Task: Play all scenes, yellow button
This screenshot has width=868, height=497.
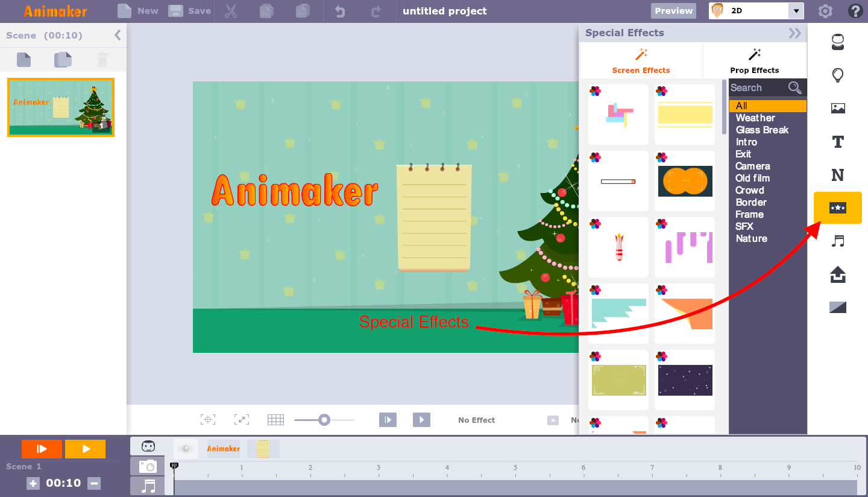Action: coord(85,449)
